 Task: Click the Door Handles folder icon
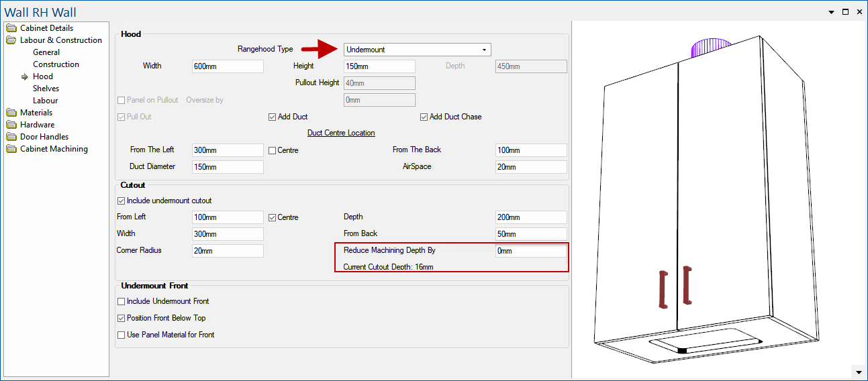[x=11, y=137]
